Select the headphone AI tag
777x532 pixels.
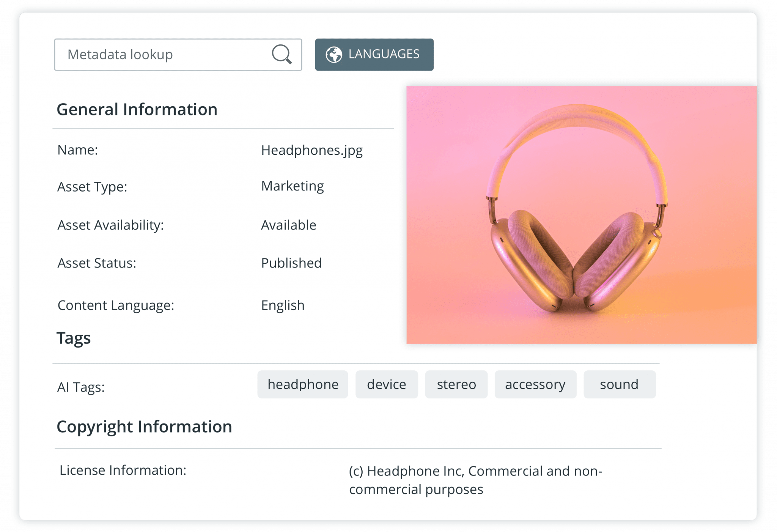click(x=302, y=384)
